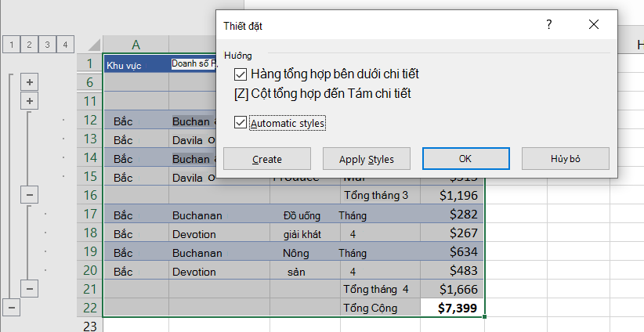Select 'sản' cell in row 20
This screenshot has height=332, width=644.
coord(306,270)
